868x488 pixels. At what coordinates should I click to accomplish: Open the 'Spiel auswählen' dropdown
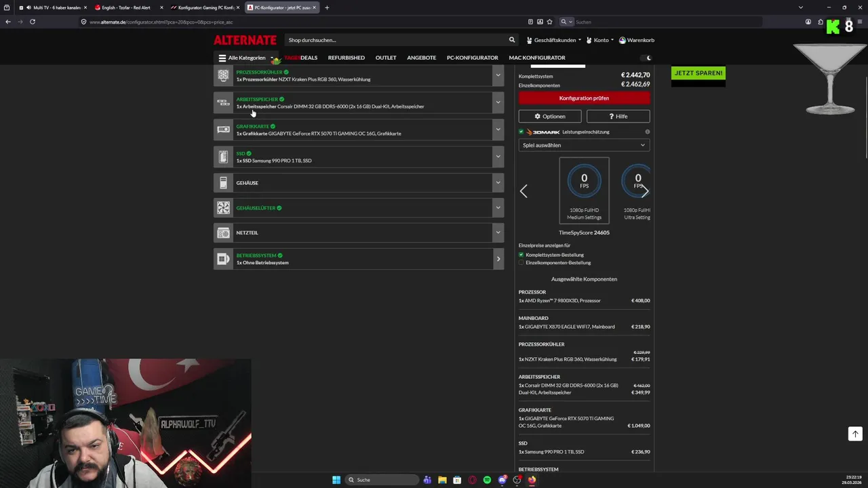pyautogui.click(x=584, y=145)
